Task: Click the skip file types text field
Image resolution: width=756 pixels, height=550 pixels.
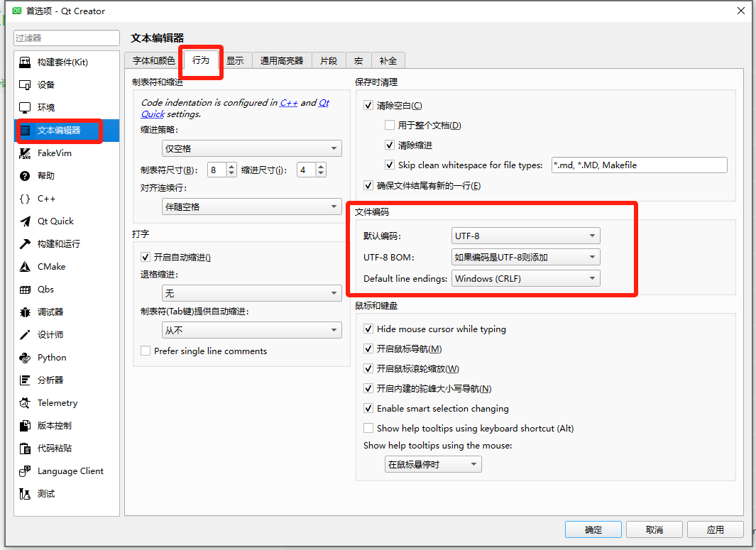Action: 640,165
